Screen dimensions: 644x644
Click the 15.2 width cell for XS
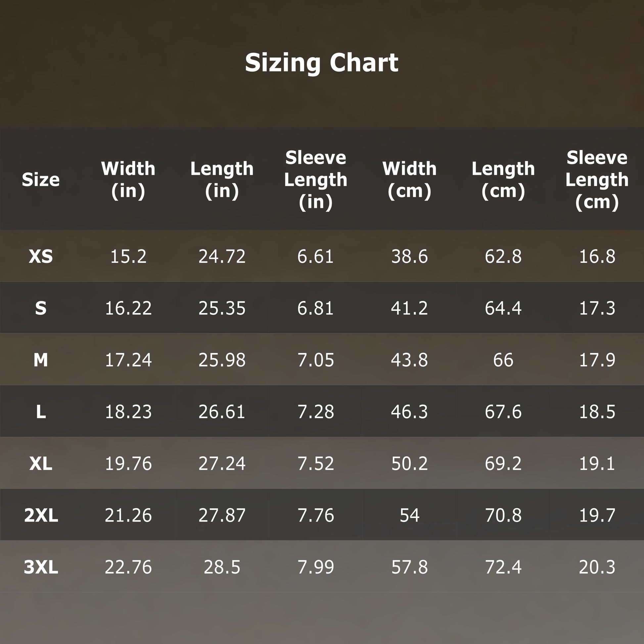click(x=128, y=256)
